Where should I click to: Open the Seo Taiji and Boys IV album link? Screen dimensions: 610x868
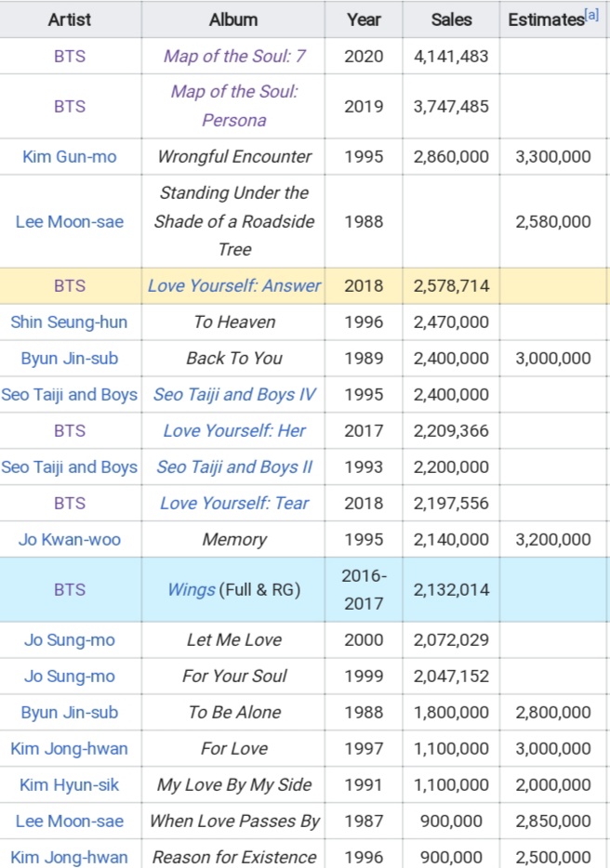point(233,394)
